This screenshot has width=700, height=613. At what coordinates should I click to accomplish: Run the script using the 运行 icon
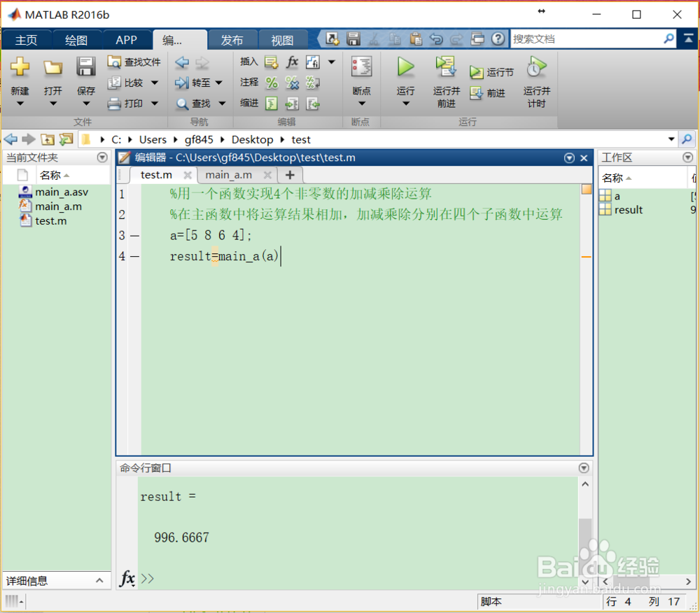[406, 68]
